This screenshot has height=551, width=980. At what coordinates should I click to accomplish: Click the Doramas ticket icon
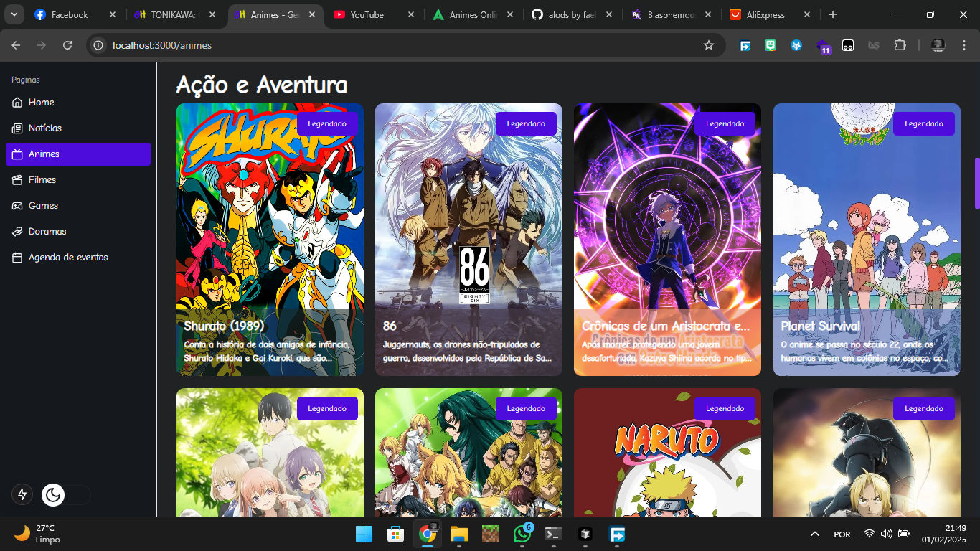pyautogui.click(x=17, y=232)
